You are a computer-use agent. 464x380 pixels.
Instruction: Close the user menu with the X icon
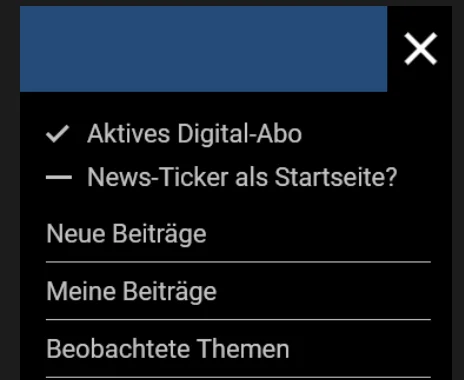[420, 49]
